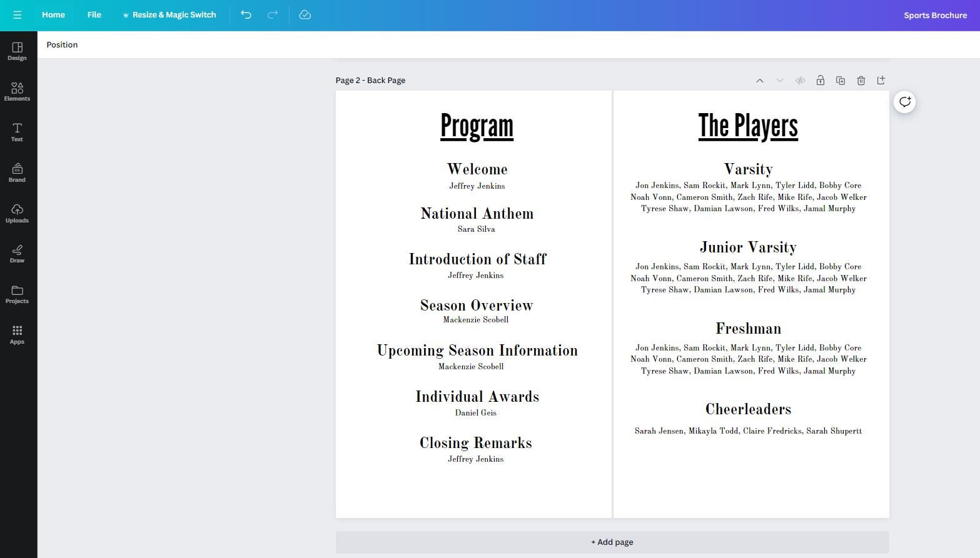
Task: Open the Projects panel
Action: point(17,294)
